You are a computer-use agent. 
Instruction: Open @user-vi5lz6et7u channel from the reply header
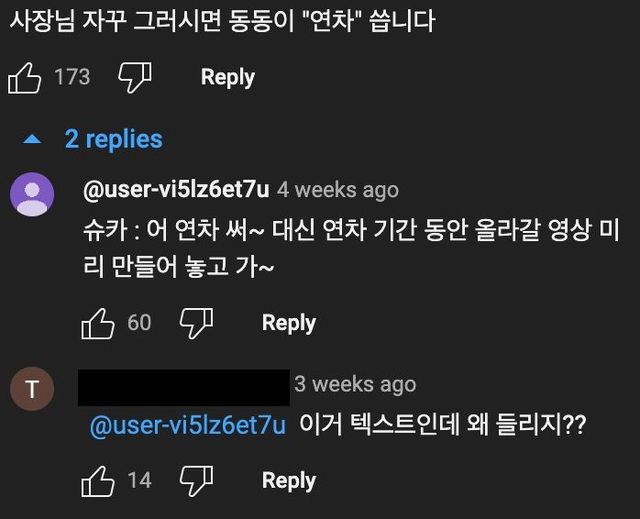click(177, 189)
